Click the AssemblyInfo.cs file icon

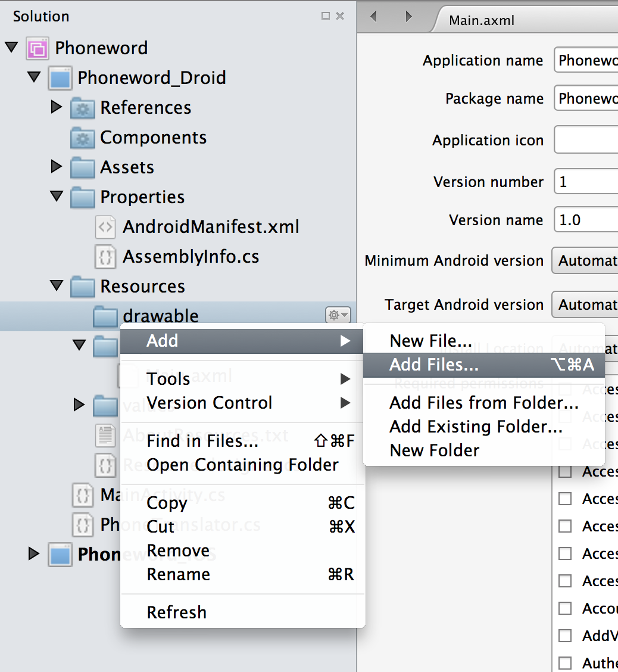pos(105,257)
